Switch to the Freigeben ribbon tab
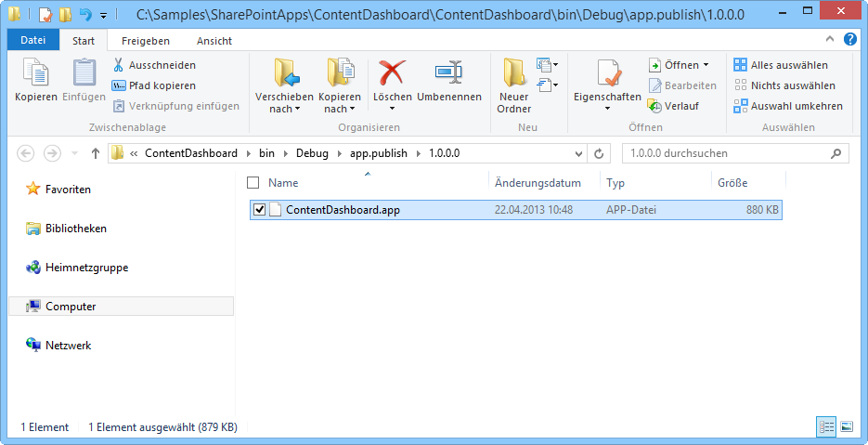 [146, 41]
